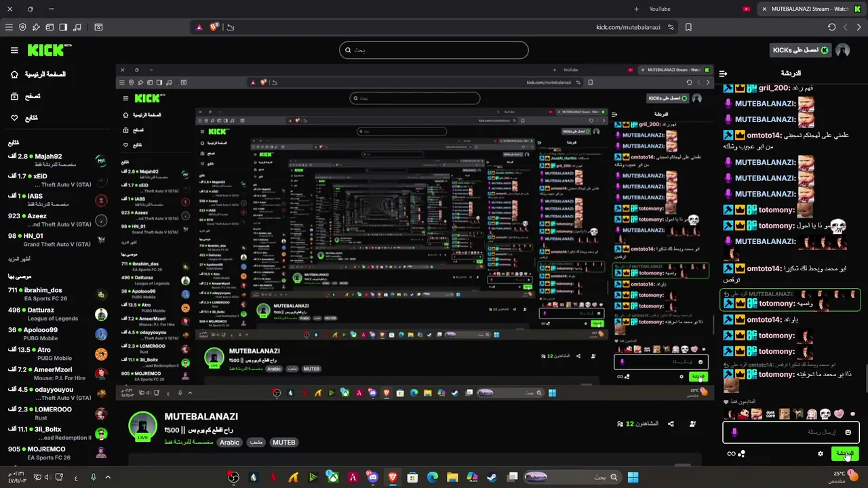Viewport: 868px width, 488px height.
Task: Open the Azeez channel
Action: coord(57,220)
